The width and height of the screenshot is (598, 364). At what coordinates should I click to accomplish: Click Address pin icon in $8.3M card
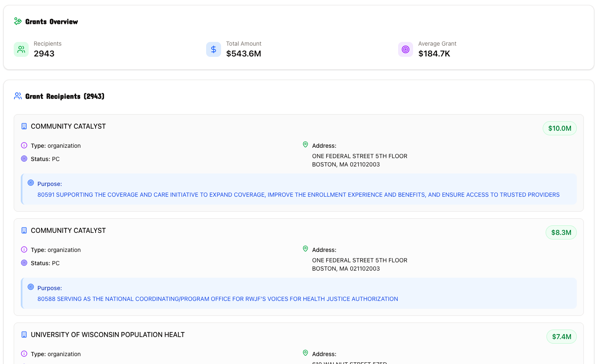(305, 249)
